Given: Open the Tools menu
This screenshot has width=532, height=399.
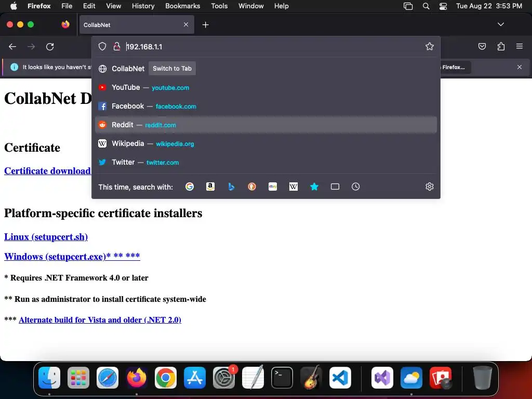Looking at the screenshot, I should [219, 6].
